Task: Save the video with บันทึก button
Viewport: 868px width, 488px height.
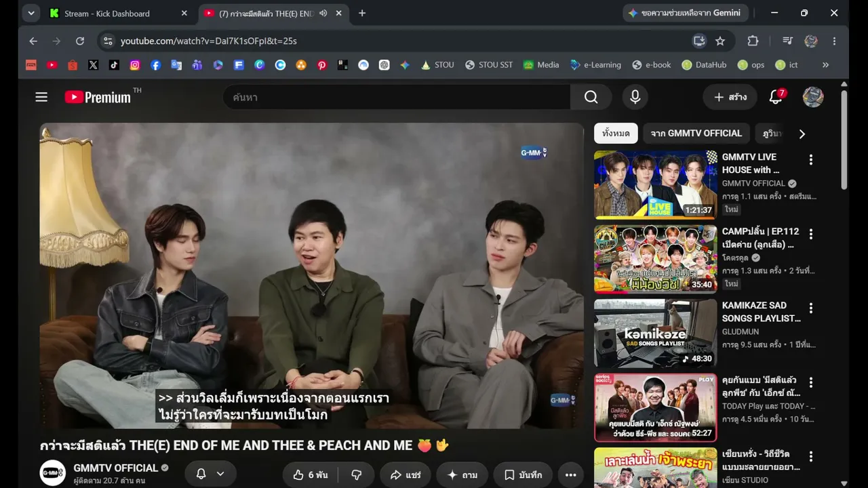Action: (523, 474)
